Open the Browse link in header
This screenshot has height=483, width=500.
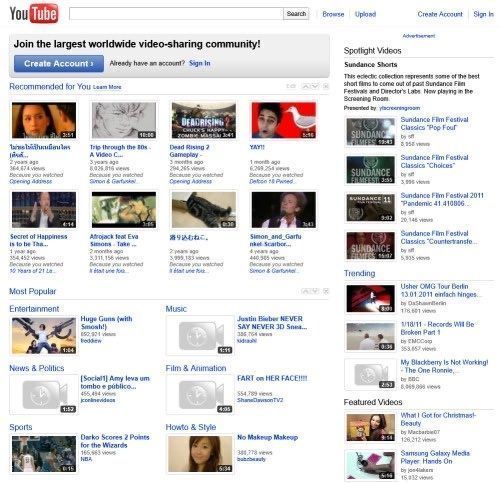(333, 14)
